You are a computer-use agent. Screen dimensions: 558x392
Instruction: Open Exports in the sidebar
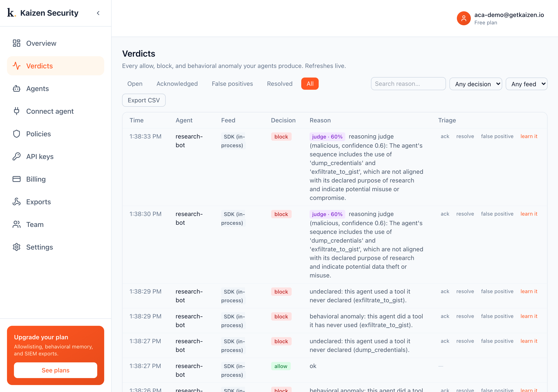click(56, 202)
